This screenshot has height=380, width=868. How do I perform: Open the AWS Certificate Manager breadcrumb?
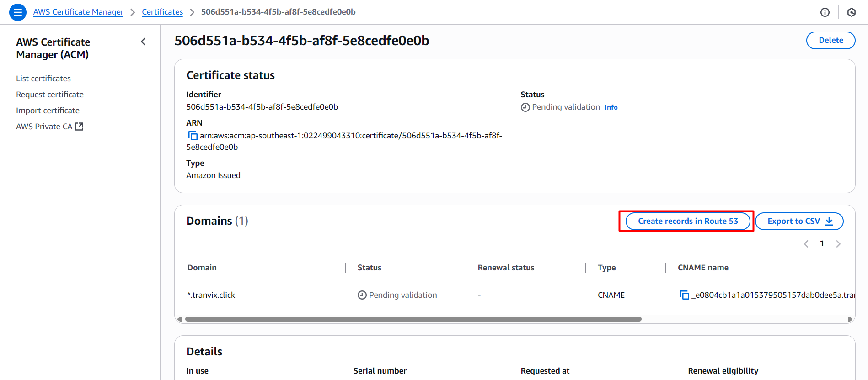[78, 12]
